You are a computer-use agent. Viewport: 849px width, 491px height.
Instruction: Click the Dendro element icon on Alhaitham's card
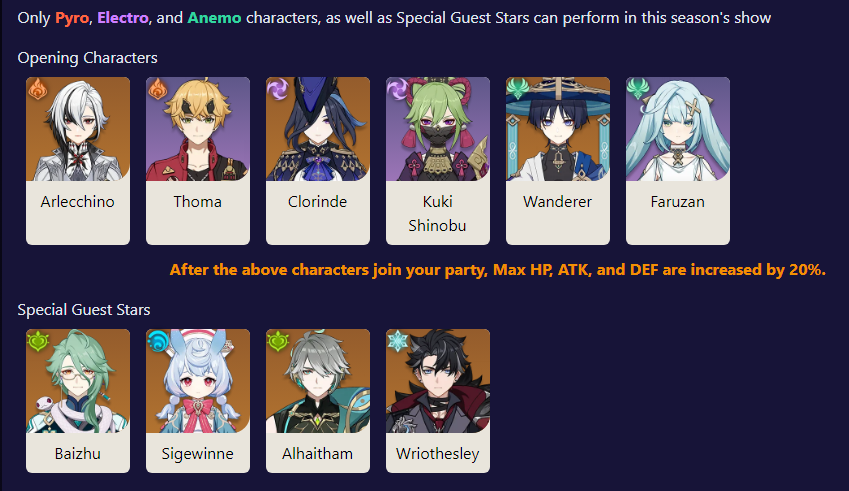click(278, 342)
